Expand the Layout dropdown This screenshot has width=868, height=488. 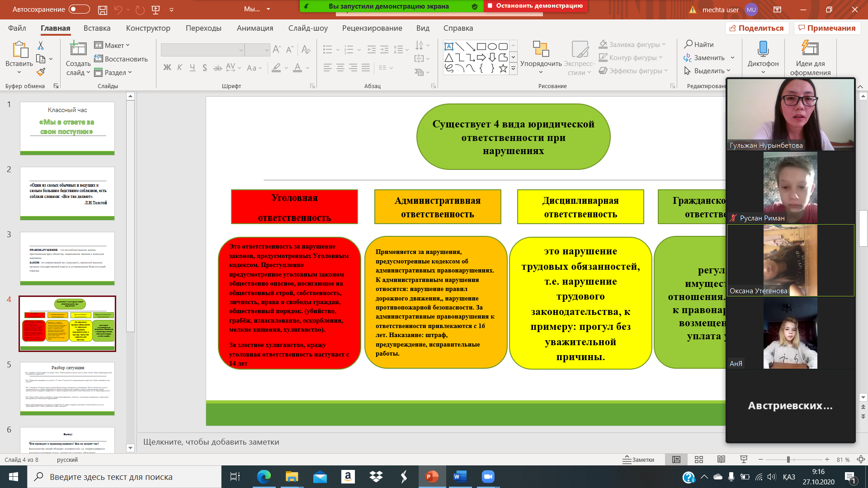tap(112, 45)
